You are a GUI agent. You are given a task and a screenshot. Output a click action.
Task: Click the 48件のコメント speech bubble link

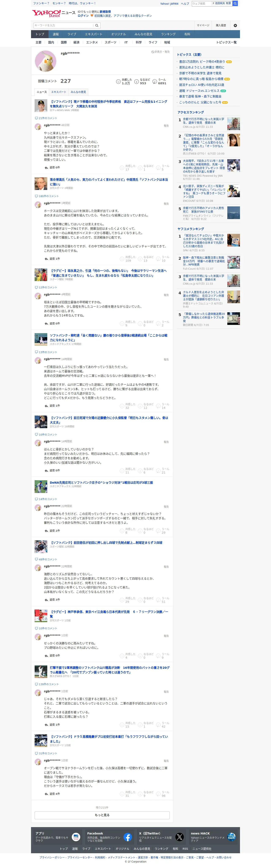46,559
